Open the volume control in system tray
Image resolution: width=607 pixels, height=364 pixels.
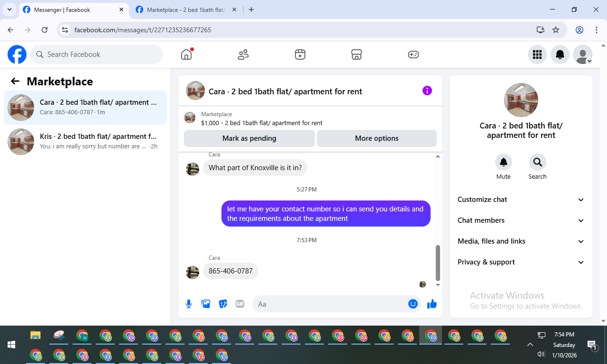[541, 354]
